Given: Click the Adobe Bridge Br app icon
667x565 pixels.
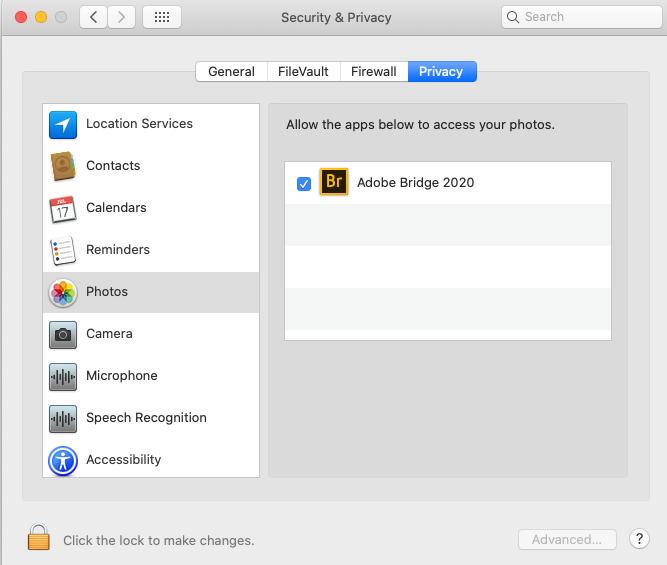Looking at the screenshot, I should point(334,182).
